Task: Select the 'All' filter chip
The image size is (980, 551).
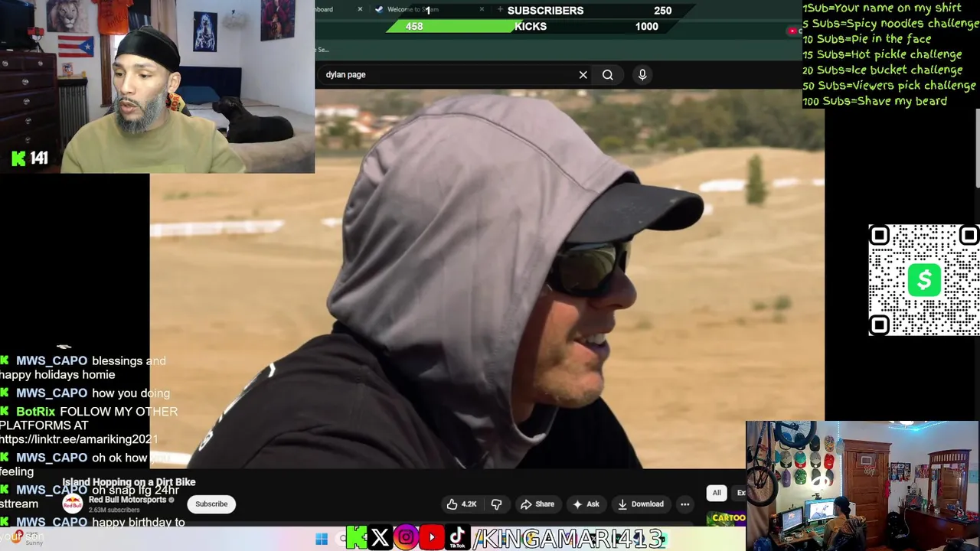Action: pyautogui.click(x=717, y=493)
